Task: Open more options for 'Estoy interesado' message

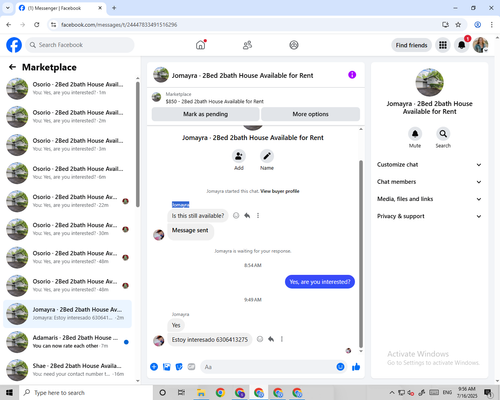Action: [282, 339]
